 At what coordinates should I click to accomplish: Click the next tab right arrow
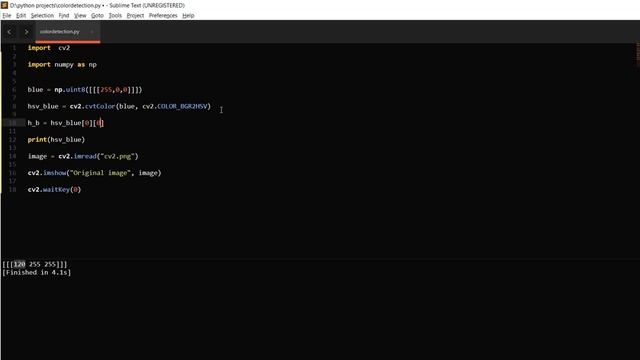pyautogui.click(x=26, y=32)
